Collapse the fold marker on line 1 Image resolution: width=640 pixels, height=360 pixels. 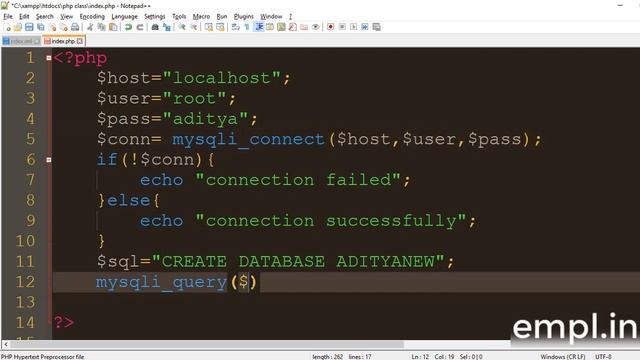tap(49, 58)
